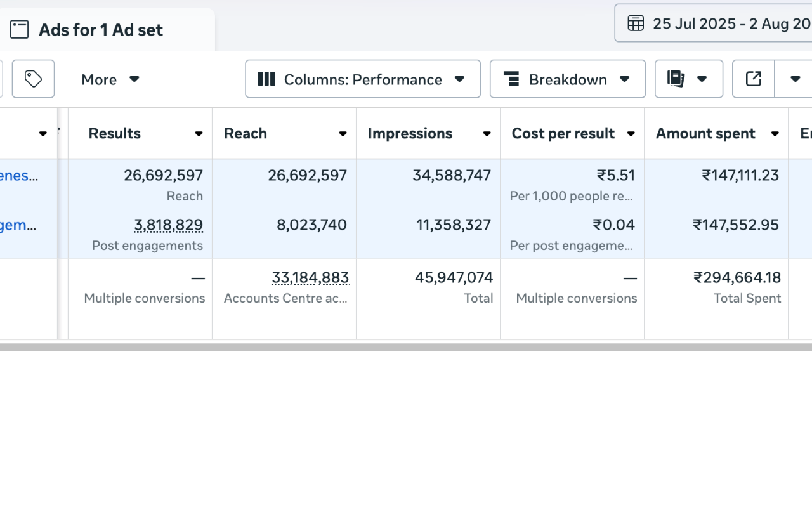The image size is (812, 505).
Task: Expand the export options arrow
Action: click(x=795, y=79)
